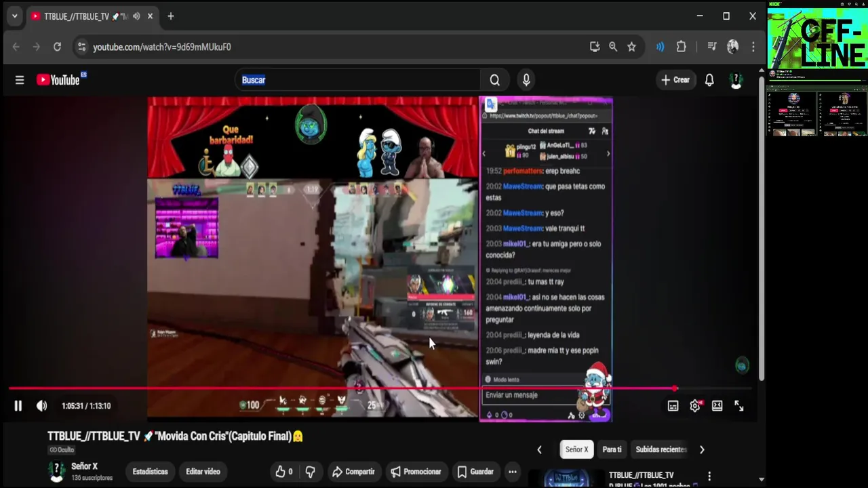Click the page scrollbar down arrow
The width and height of the screenshot is (868, 488).
[x=761, y=479]
